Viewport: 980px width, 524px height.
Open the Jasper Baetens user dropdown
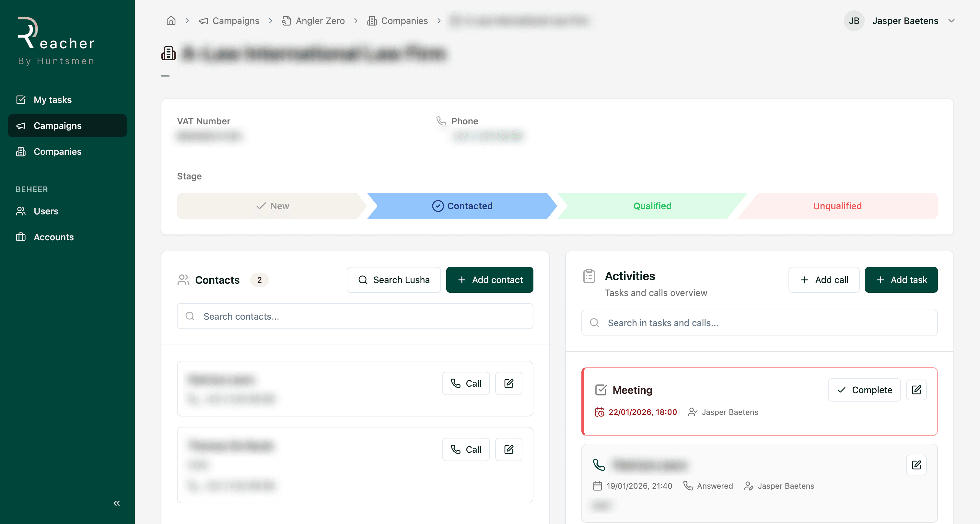coord(951,20)
